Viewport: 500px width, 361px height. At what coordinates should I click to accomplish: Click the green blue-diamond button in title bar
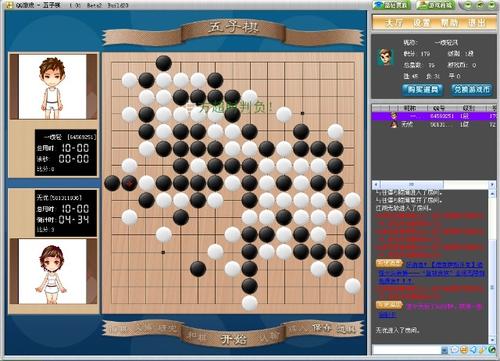(392, 5)
